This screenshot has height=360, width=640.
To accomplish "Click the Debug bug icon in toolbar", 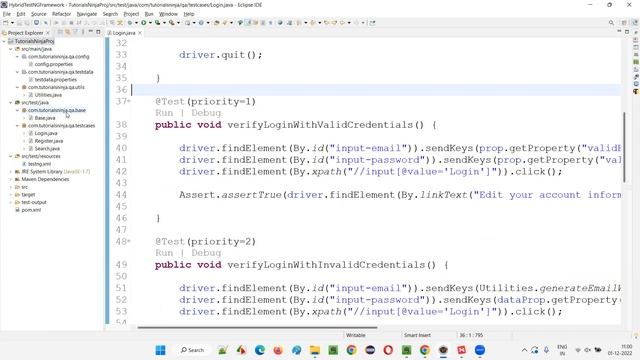I will (x=130, y=23).
